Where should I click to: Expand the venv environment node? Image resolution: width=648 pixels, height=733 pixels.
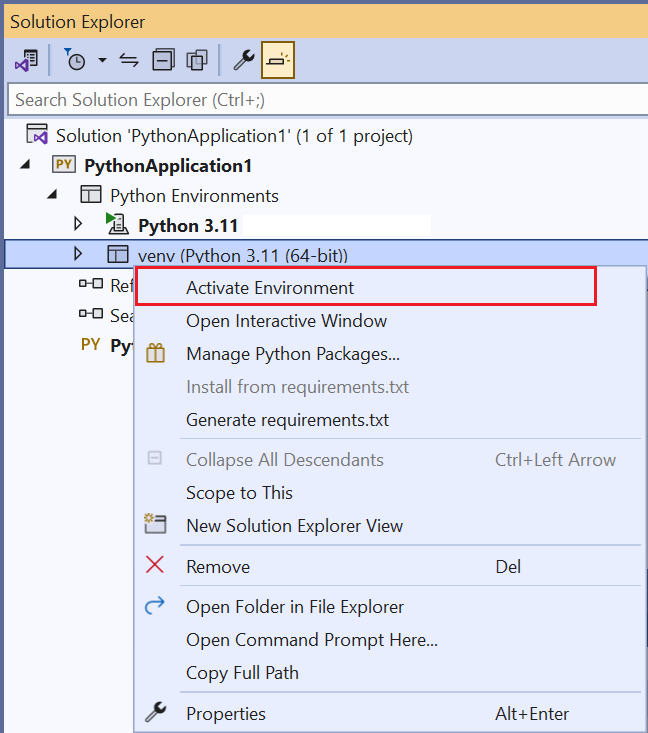[x=79, y=254]
